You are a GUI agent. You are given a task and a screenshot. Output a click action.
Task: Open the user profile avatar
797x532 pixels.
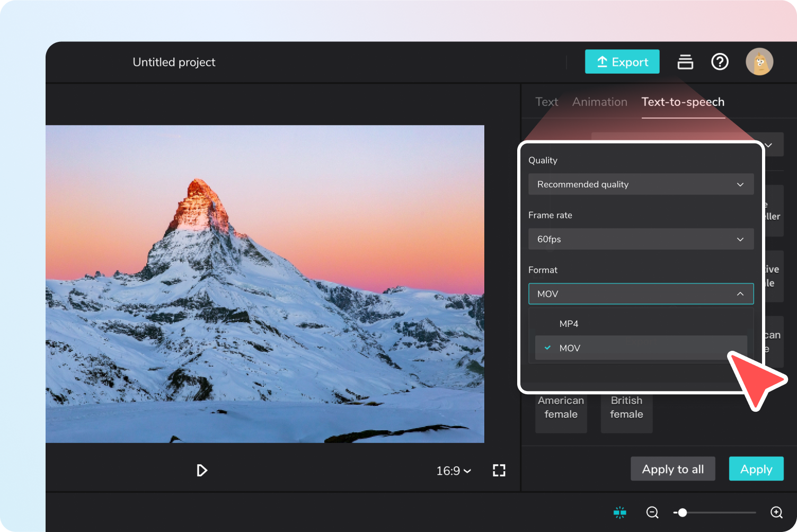(x=759, y=62)
